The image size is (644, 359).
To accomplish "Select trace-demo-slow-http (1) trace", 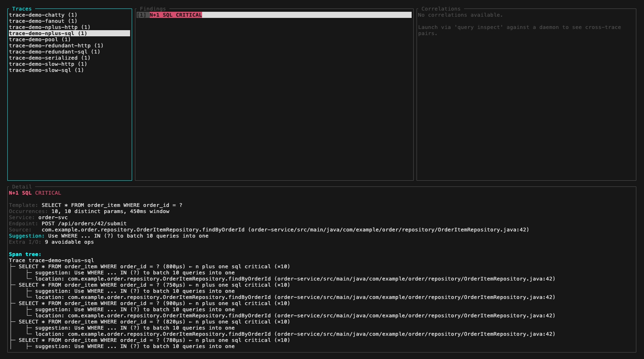I will coord(48,64).
